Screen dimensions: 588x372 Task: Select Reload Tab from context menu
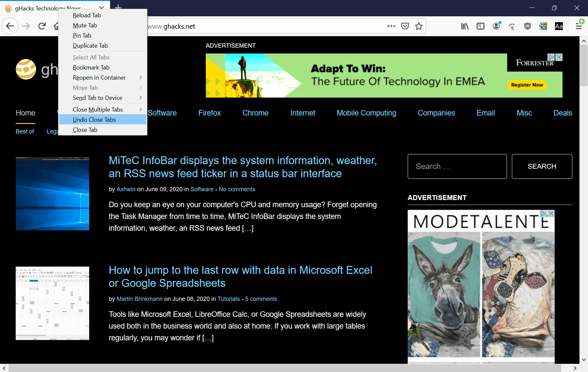(x=103, y=15)
